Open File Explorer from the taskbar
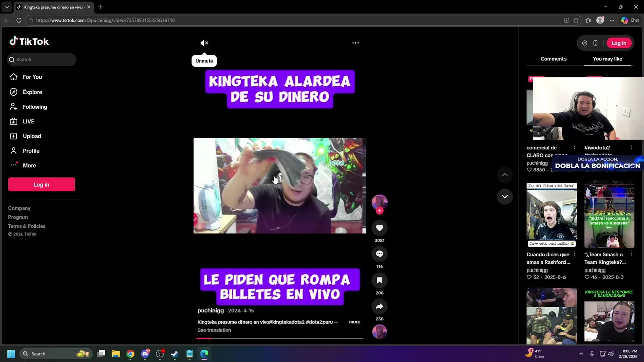The width and height of the screenshot is (644, 362). (116, 354)
